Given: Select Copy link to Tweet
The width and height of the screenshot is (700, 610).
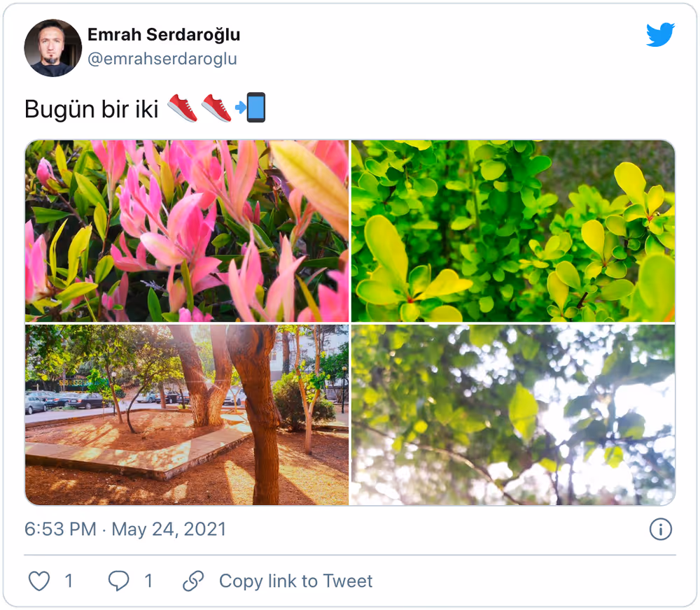Looking at the screenshot, I should coord(295,581).
